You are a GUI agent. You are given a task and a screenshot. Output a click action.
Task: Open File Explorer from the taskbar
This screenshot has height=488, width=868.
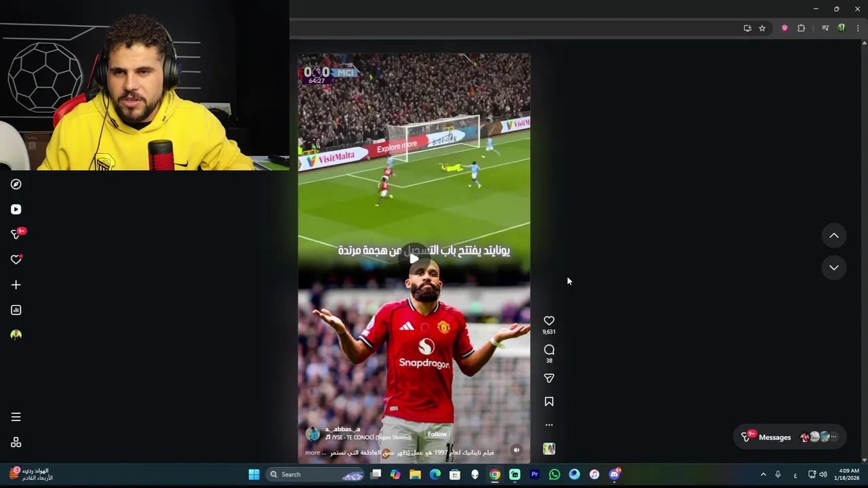415,474
